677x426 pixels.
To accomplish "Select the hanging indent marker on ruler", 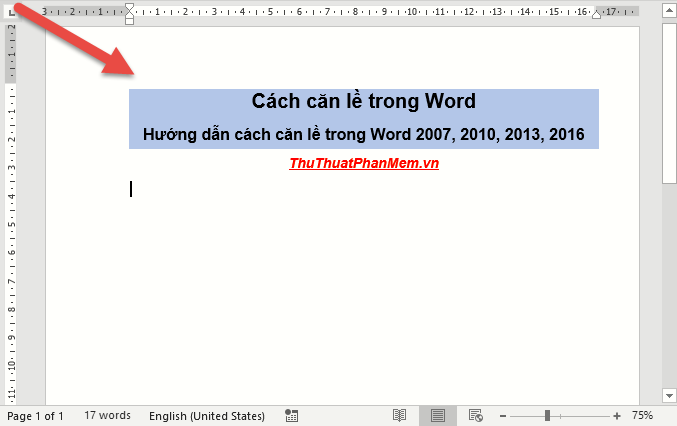I will 129,15.
